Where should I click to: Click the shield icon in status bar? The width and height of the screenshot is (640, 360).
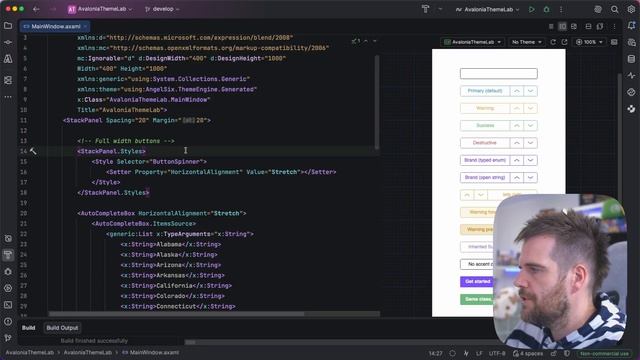point(567,353)
